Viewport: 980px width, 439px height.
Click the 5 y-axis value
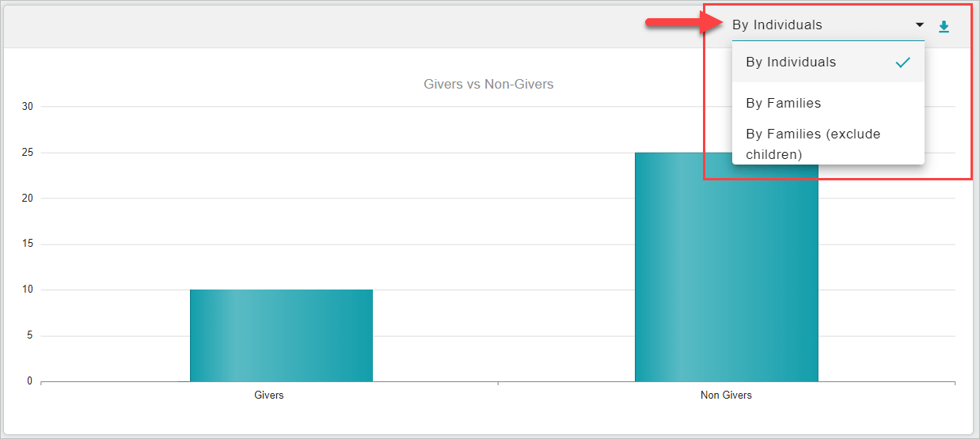29,335
